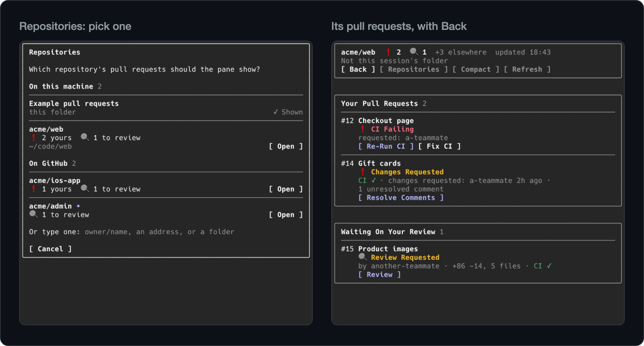Click magnifier icon beside Review Requested

coord(362,257)
